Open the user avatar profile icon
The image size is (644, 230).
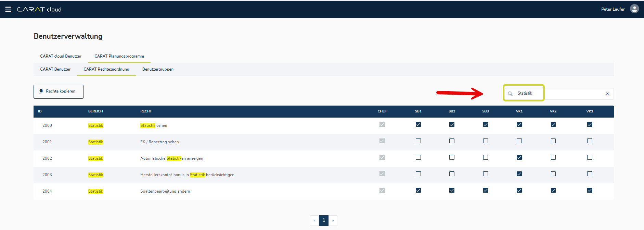(x=634, y=9)
